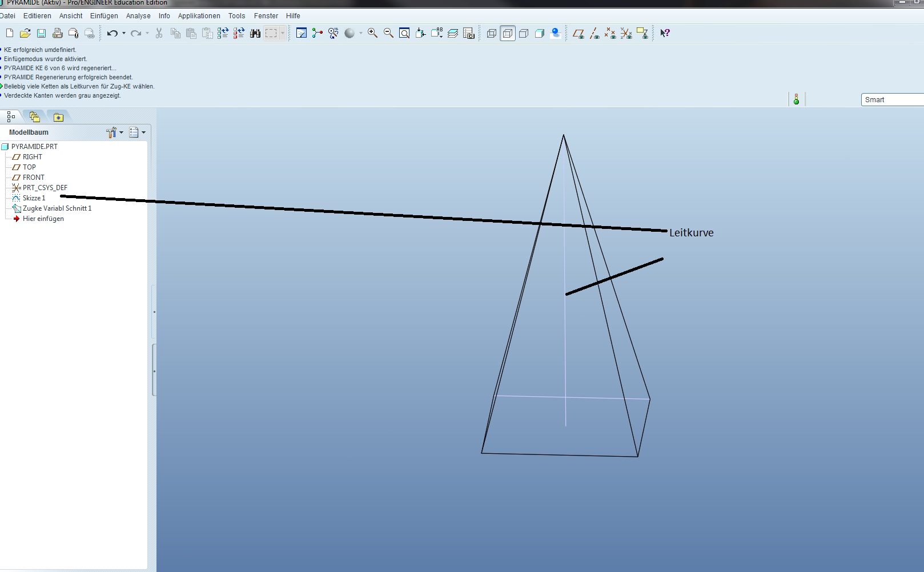The image size is (924, 572).
Task: Open the Modellbaum settings tools dropdown
Action: coord(115,132)
